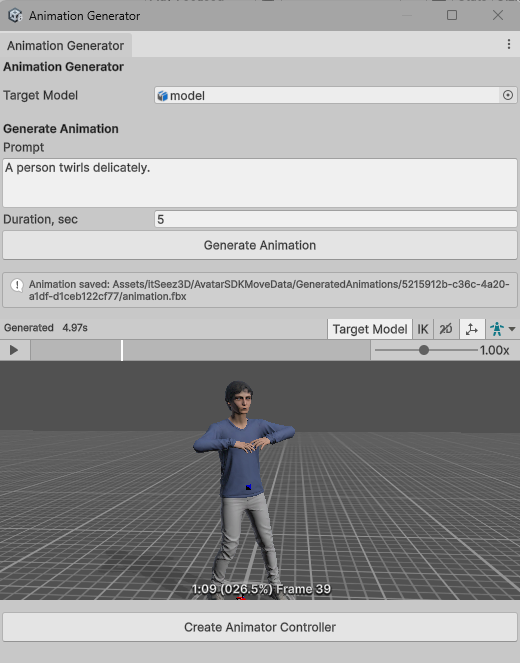Select the Animation Generator tab
The image size is (520, 663).
pos(66,45)
